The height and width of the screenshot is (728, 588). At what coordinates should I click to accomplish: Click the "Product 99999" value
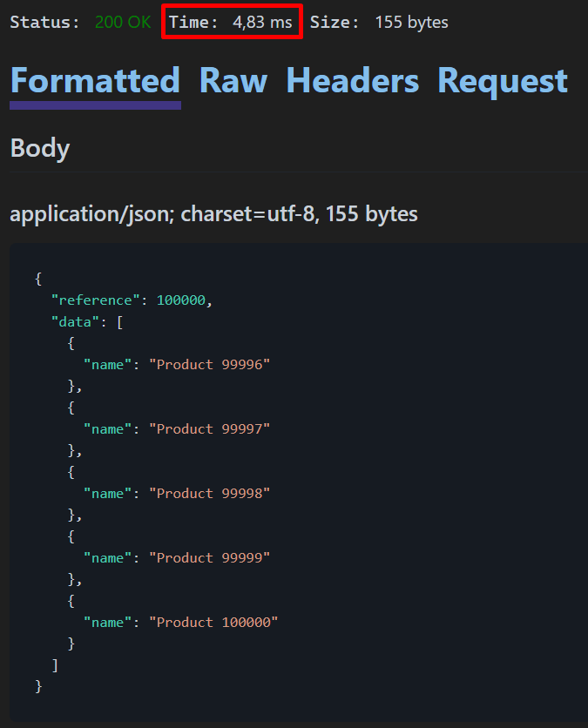209,557
